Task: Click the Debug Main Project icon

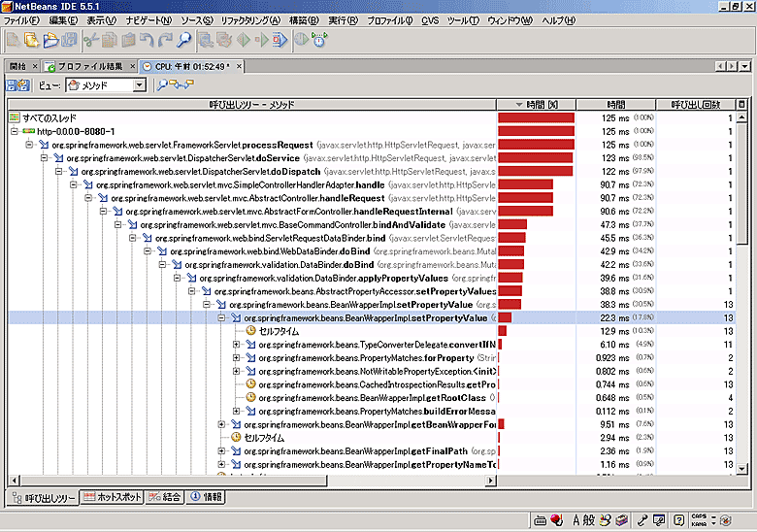Action: 261,40
